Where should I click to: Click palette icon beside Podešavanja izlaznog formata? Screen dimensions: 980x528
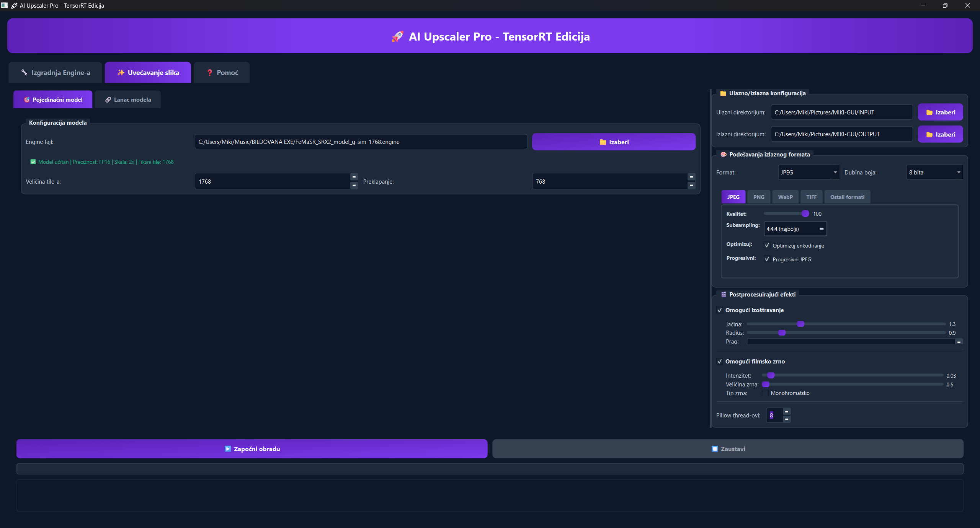point(724,155)
